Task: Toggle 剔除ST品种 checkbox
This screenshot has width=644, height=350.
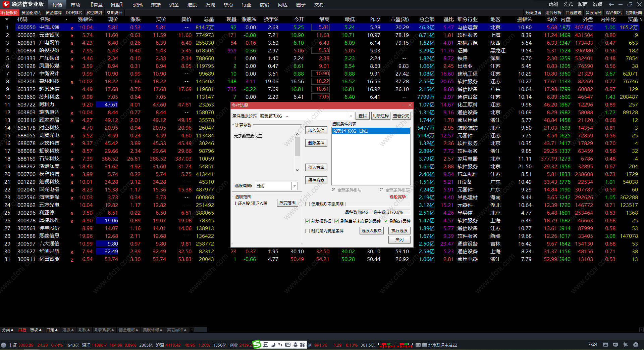Action: pyautogui.click(x=386, y=221)
